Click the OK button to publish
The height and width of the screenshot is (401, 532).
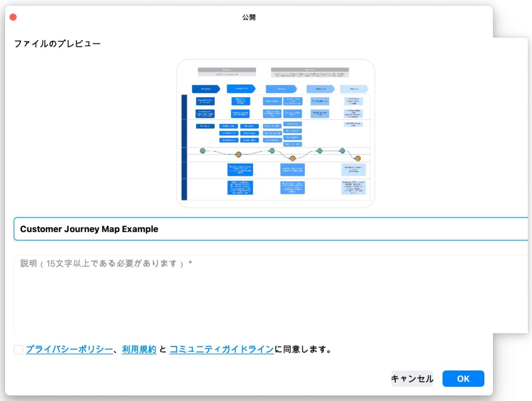click(463, 379)
